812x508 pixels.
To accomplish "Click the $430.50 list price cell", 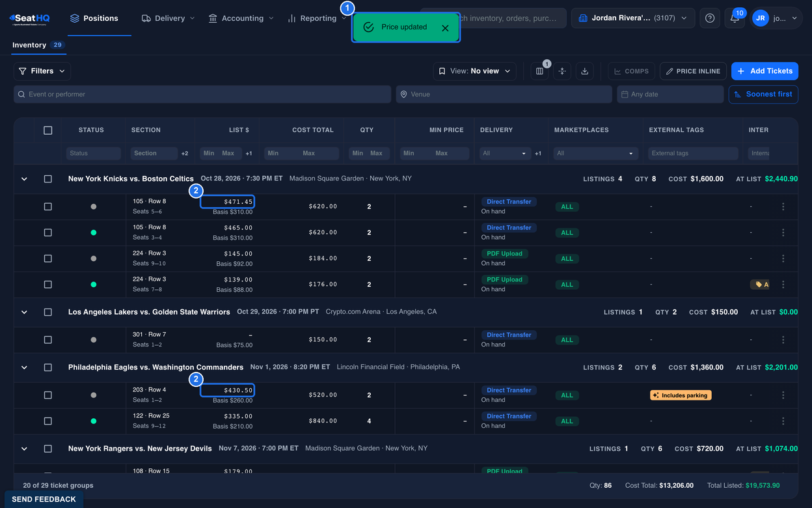I will click(227, 390).
